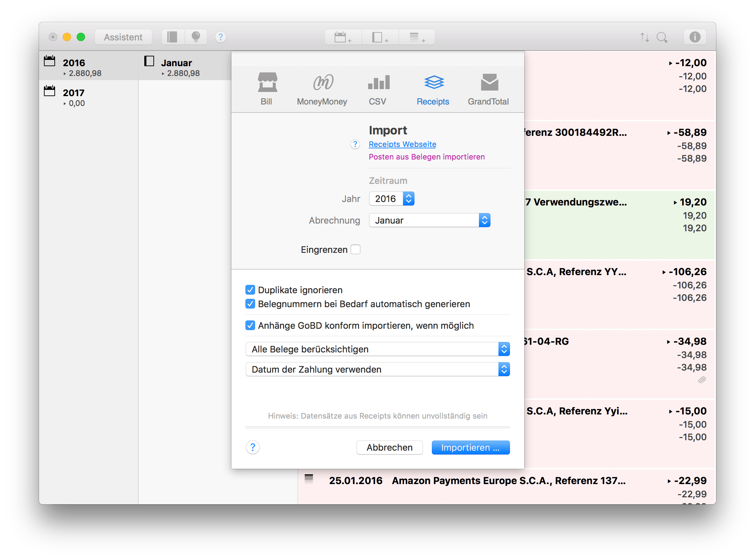Viewport: 755px width, 560px height.
Task: Select the Bill import source
Action: tap(267, 89)
